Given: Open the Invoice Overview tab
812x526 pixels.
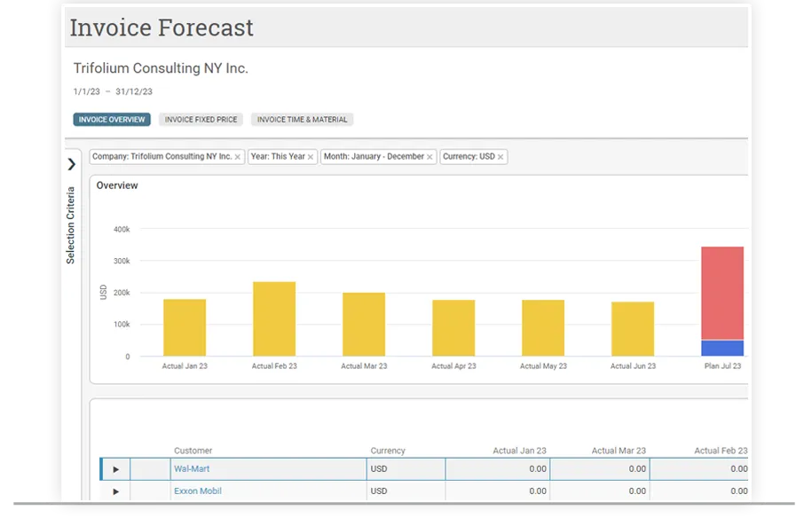Looking at the screenshot, I should 112,120.
